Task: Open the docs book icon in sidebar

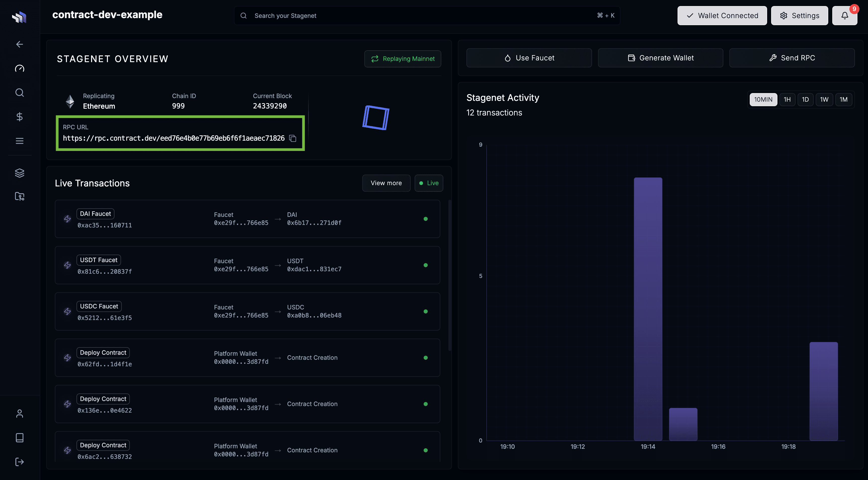Action: 20,437
